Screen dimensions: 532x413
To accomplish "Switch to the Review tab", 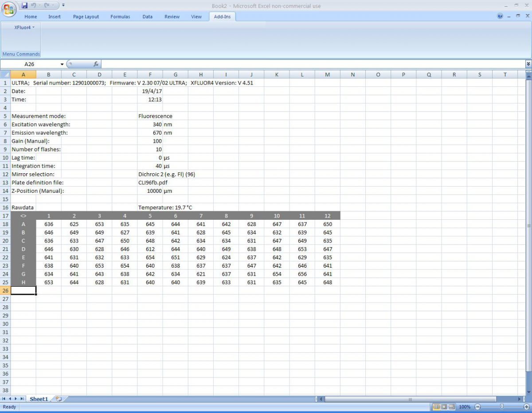I will click(x=172, y=17).
